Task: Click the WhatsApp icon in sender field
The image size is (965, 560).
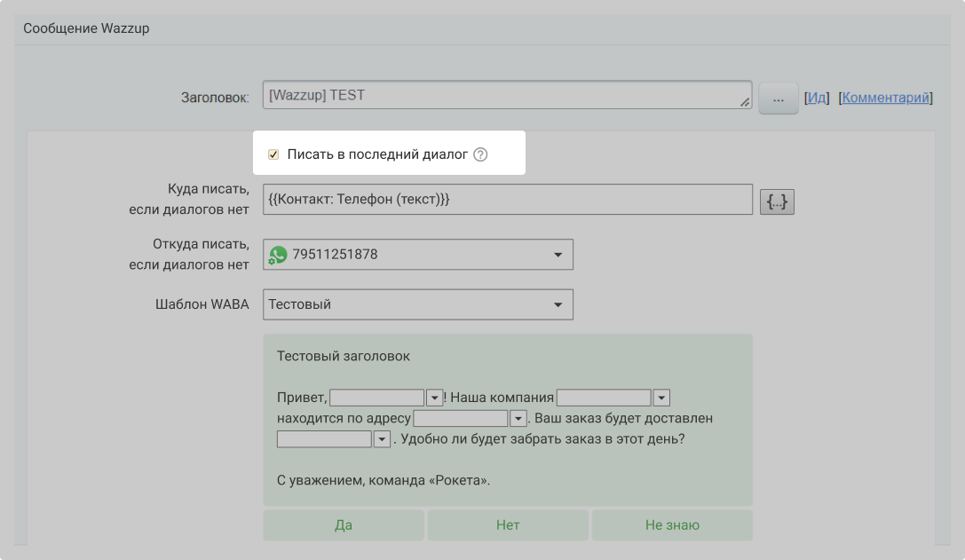Action: point(279,255)
